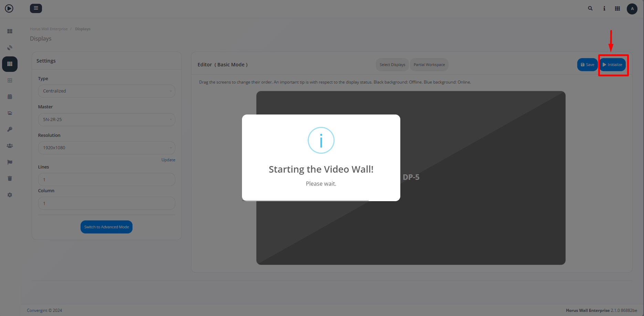Click the Initialize button

point(613,65)
